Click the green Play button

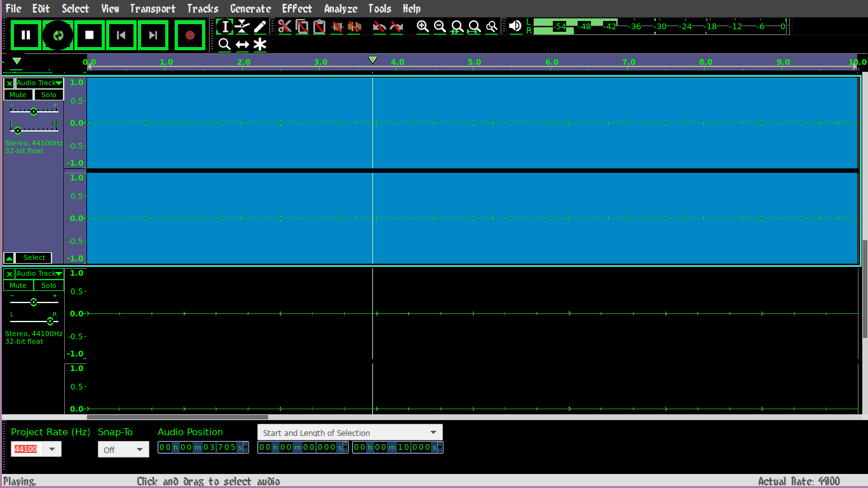point(58,35)
